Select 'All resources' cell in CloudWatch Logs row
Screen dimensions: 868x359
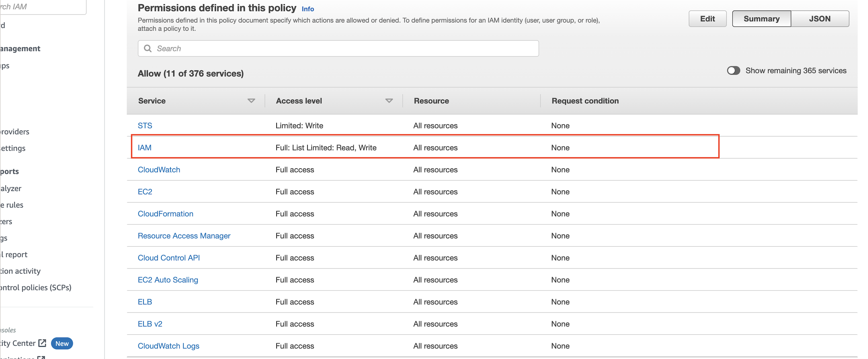(435, 346)
